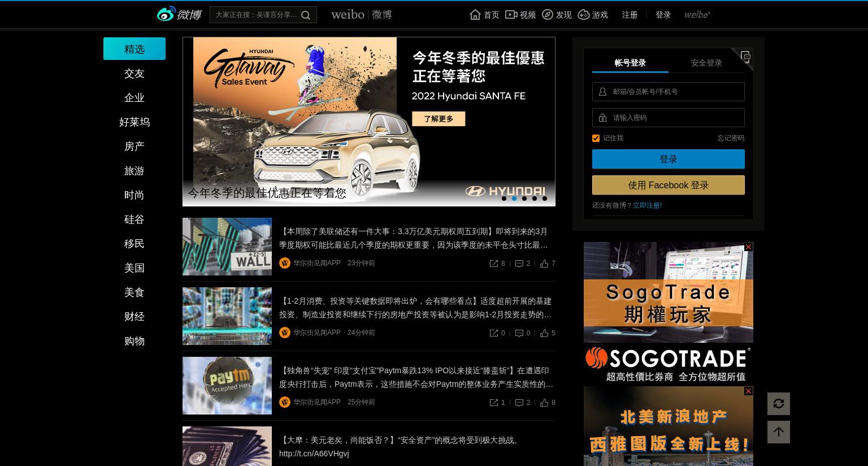Click the search magnifier icon
868x466 pixels.
pyautogui.click(x=306, y=15)
